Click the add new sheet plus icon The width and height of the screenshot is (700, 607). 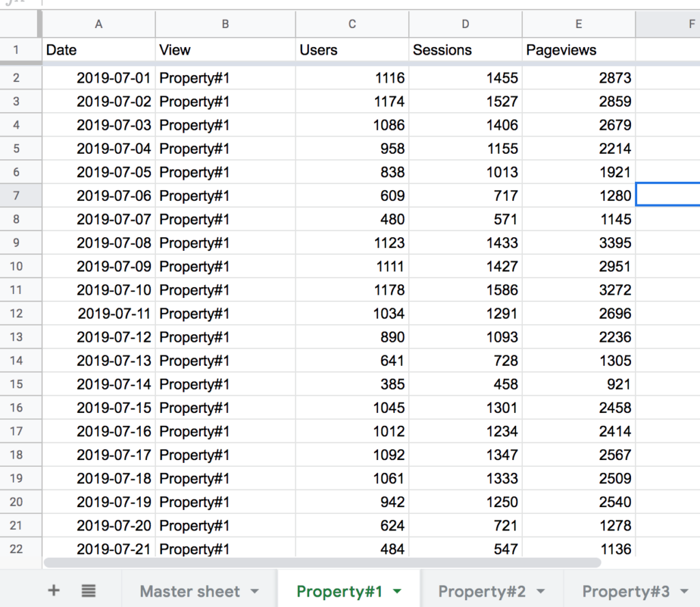(x=54, y=591)
